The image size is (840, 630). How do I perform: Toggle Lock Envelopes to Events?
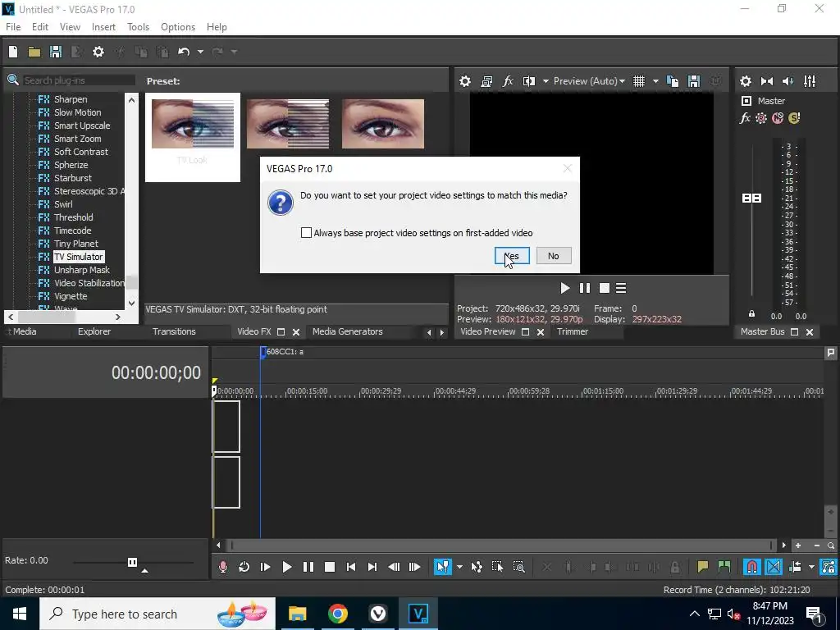829,567
